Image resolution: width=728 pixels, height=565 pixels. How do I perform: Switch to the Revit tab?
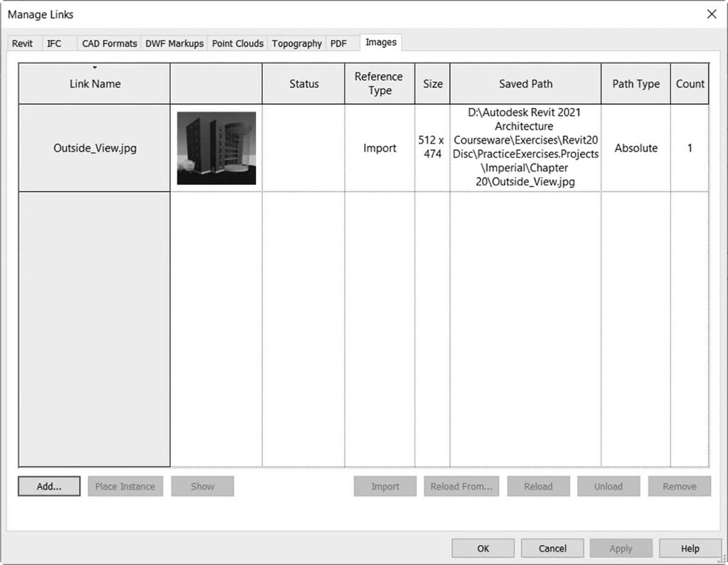point(22,43)
